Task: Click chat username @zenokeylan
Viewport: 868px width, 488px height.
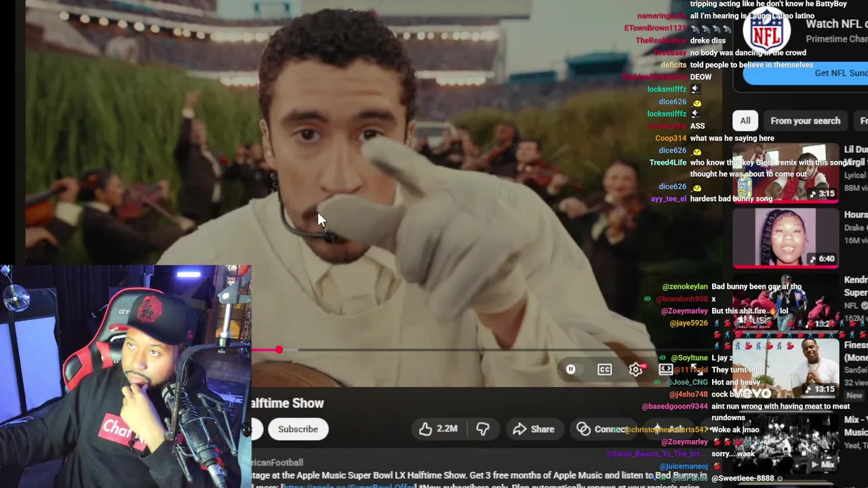Action: 685,287
